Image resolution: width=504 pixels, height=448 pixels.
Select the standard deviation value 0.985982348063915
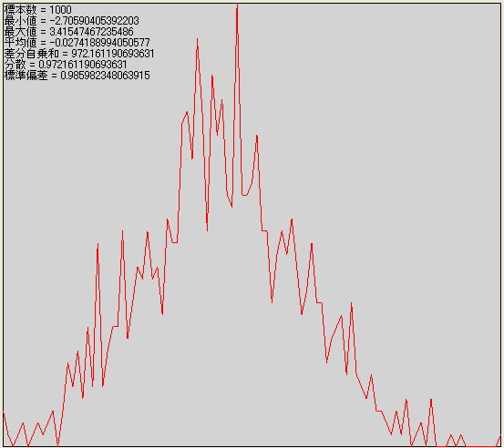pyautogui.click(x=105, y=76)
